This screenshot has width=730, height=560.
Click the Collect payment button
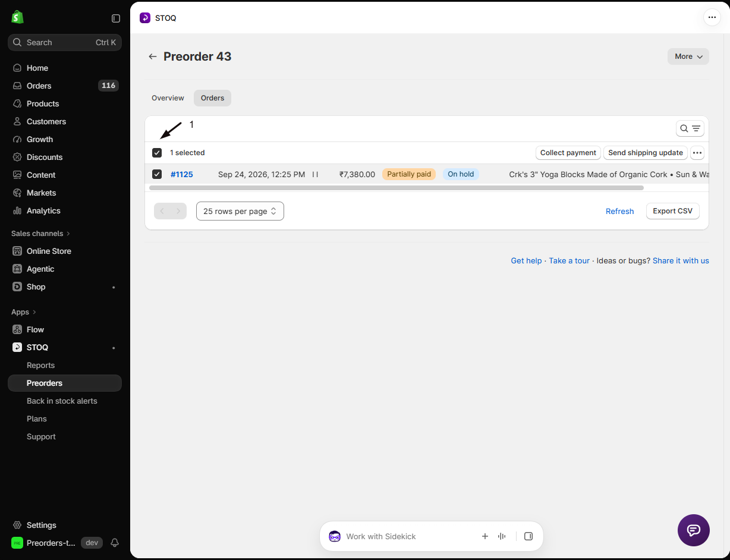(568, 153)
